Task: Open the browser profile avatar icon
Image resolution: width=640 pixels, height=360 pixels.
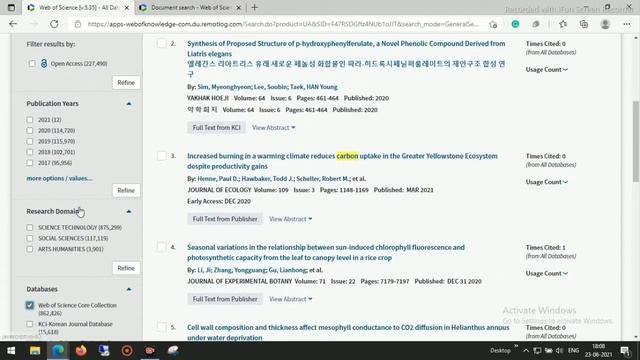Action: pyautogui.click(x=605, y=24)
